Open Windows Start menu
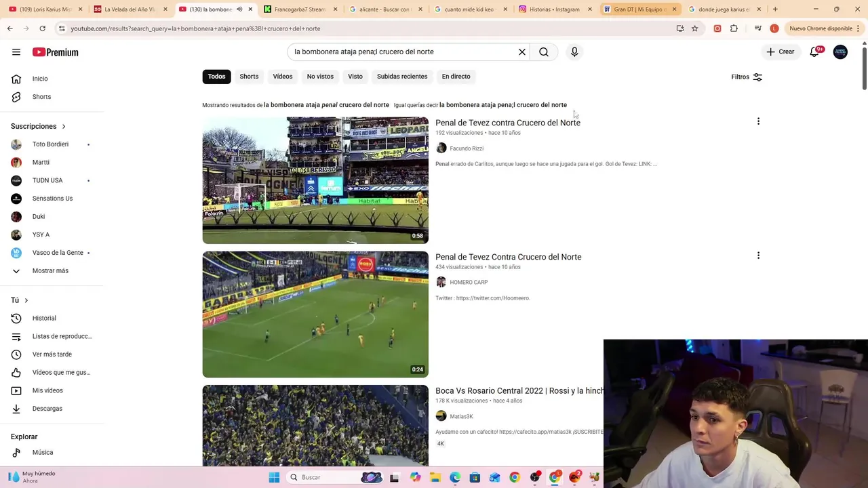Image resolution: width=868 pixels, height=488 pixels. [x=274, y=477]
